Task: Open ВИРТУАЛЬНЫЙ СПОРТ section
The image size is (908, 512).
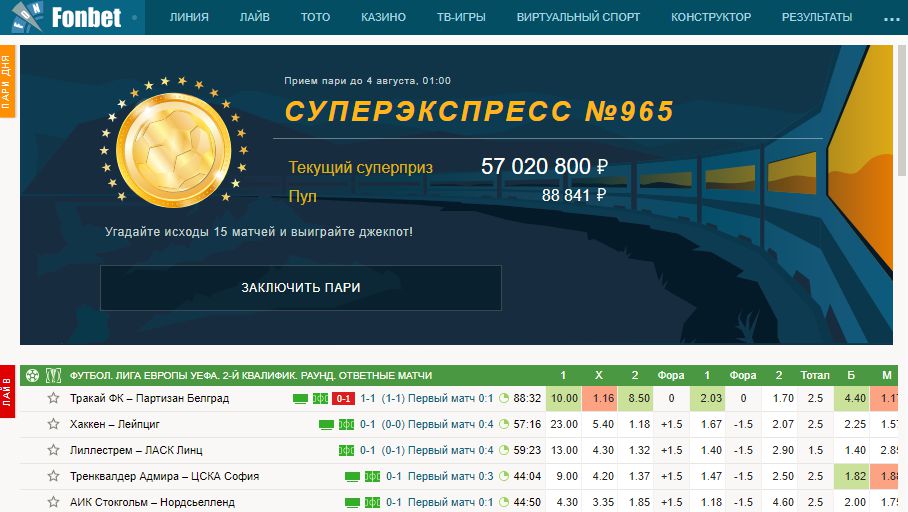Action: coord(578,17)
